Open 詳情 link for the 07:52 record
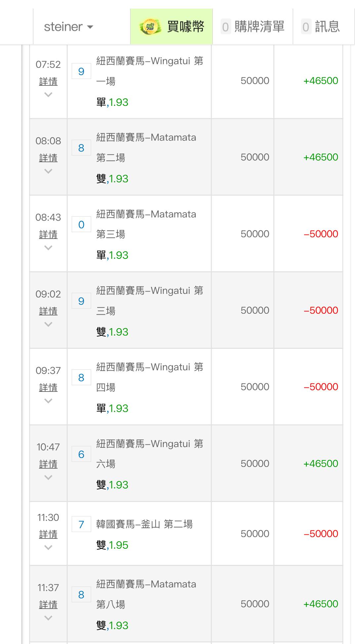Image resolution: width=355 pixels, height=644 pixels. pyautogui.click(x=48, y=81)
